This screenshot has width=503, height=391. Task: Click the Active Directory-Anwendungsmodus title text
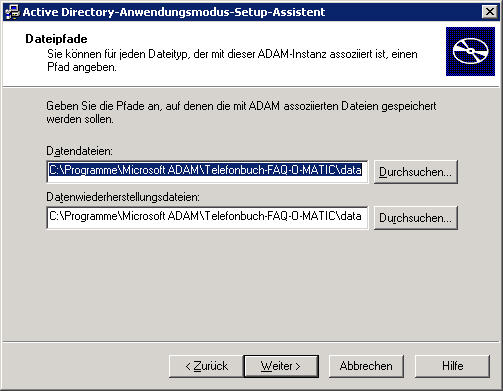click(x=174, y=12)
